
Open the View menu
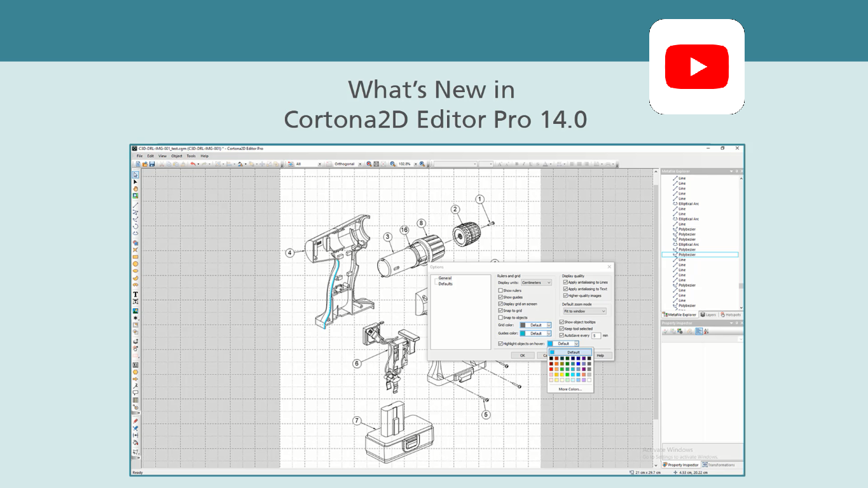click(x=162, y=156)
